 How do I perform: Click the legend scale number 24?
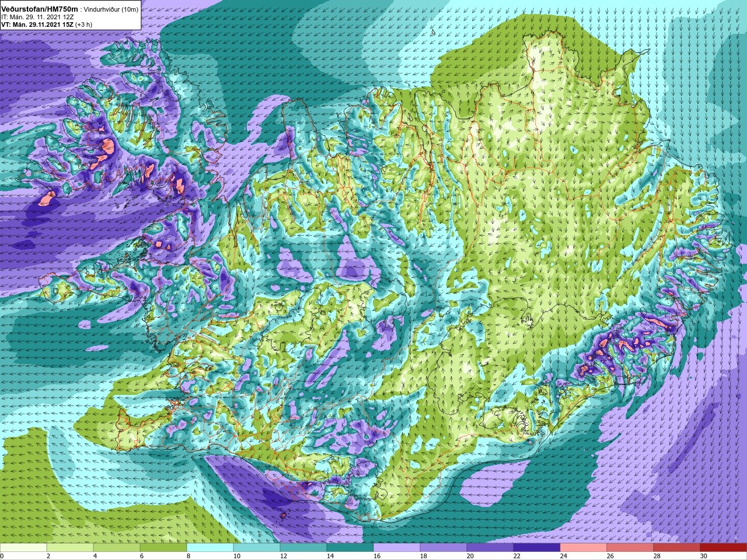564,556
